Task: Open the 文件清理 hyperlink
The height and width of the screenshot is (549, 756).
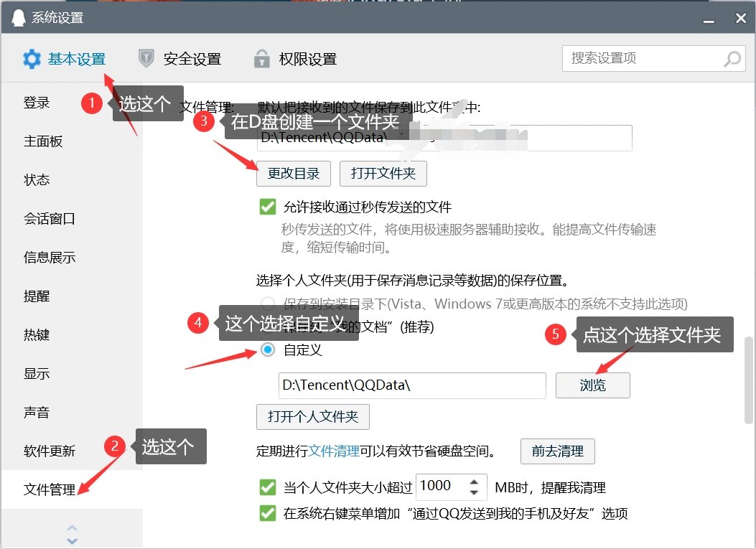Action: click(x=334, y=451)
